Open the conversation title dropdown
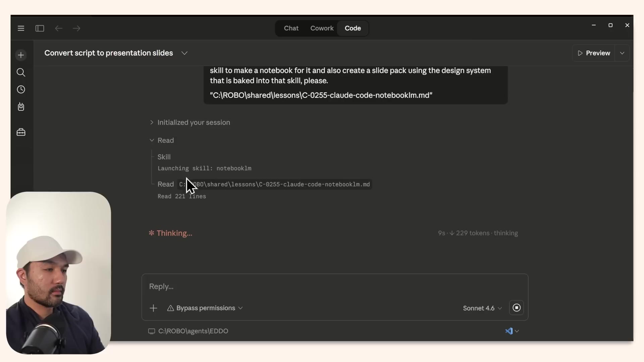This screenshot has height=362, width=644. click(184, 53)
